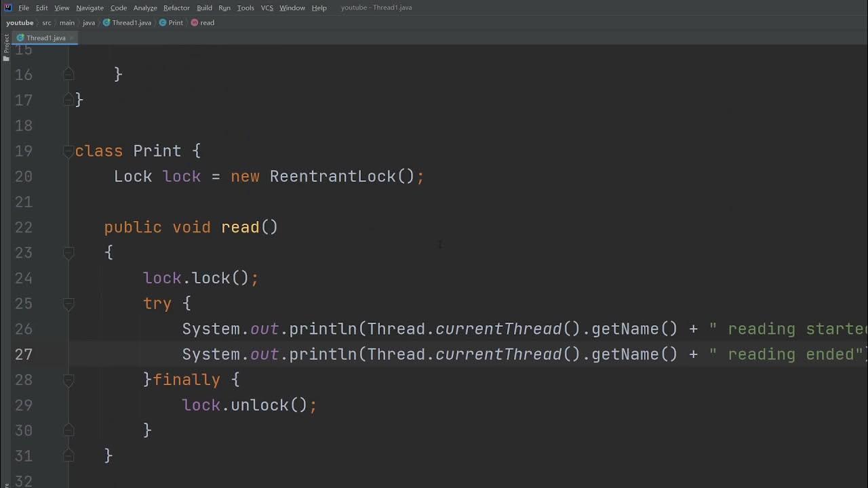Click the folder icon under Project label
This screenshot has width=868, height=488.
(x=6, y=59)
